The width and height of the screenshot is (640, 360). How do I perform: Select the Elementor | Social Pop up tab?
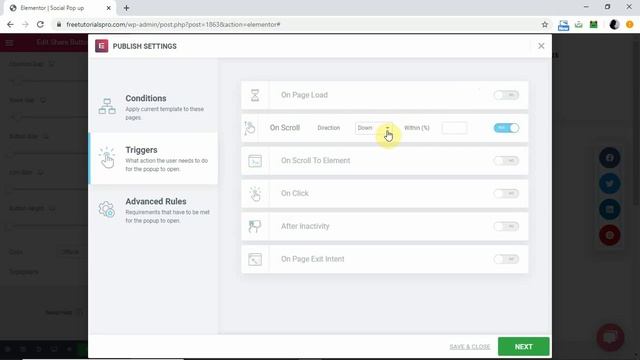[60, 8]
